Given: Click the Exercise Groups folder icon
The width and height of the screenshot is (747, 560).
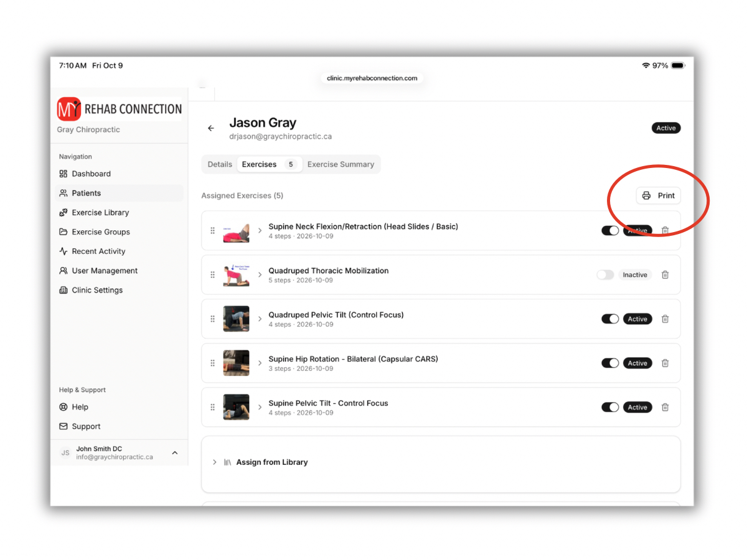Looking at the screenshot, I should 63,231.
